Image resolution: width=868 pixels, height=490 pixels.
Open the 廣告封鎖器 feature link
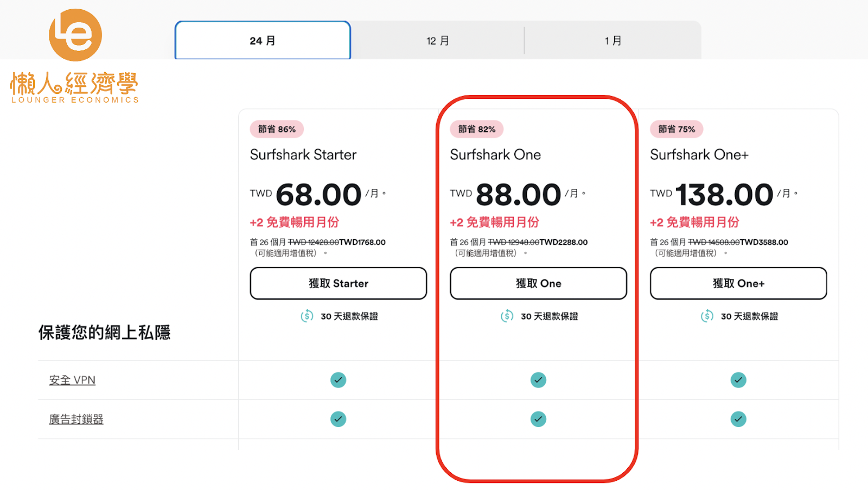[x=76, y=419]
